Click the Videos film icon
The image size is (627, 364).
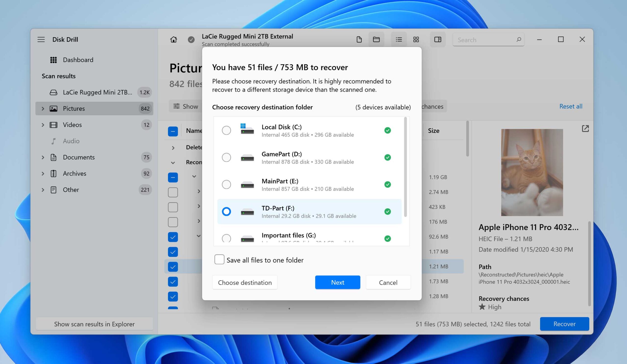point(53,125)
